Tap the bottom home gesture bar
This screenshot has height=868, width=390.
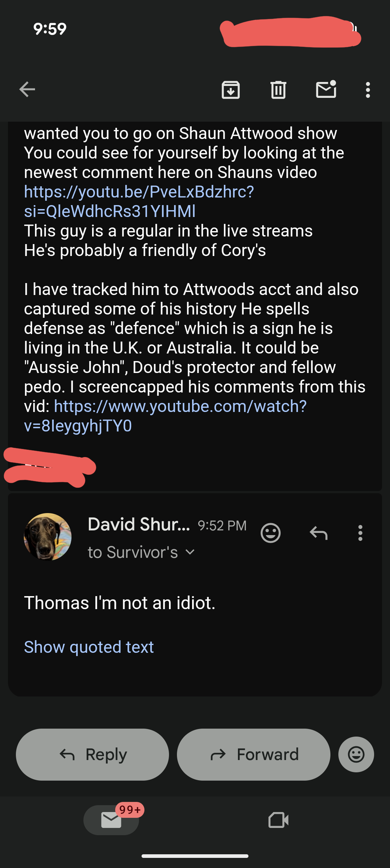pyautogui.click(x=195, y=856)
